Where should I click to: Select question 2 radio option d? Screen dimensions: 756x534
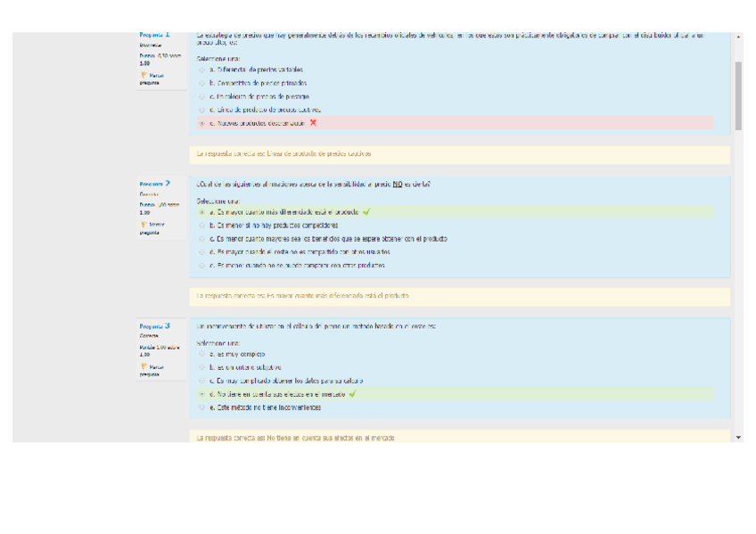pyautogui.click(x=202, y=251)
